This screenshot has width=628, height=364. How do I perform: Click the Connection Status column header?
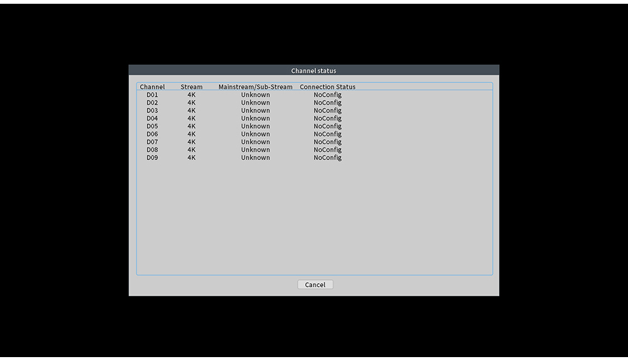click(x=327, y=87)
